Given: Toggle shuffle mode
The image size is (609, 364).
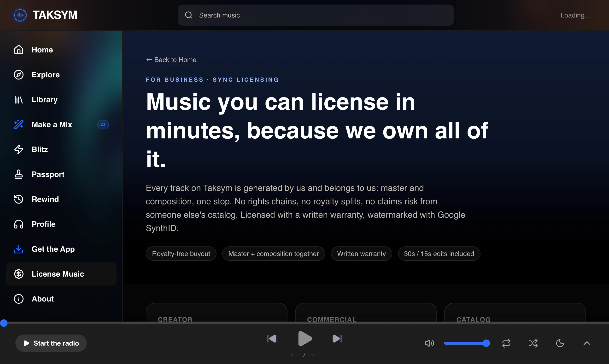Looking at the screenshot, I should (533, 343).
